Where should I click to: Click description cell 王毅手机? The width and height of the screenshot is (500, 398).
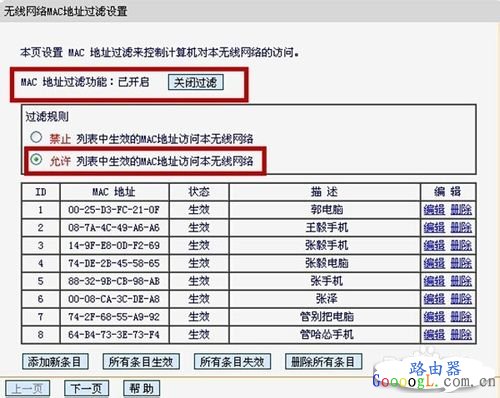pyautogui.click(x=326, y=228)
